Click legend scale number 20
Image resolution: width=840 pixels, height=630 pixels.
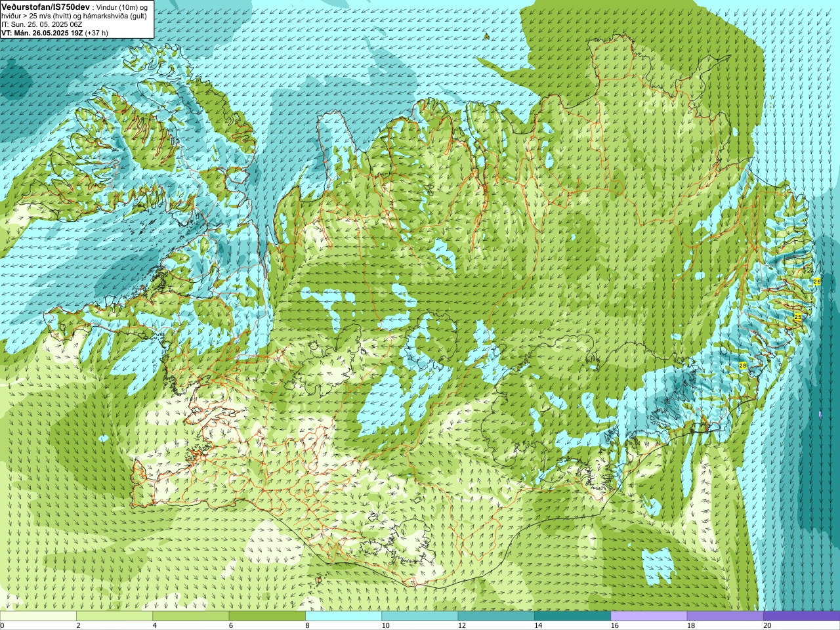pos(767,625)
